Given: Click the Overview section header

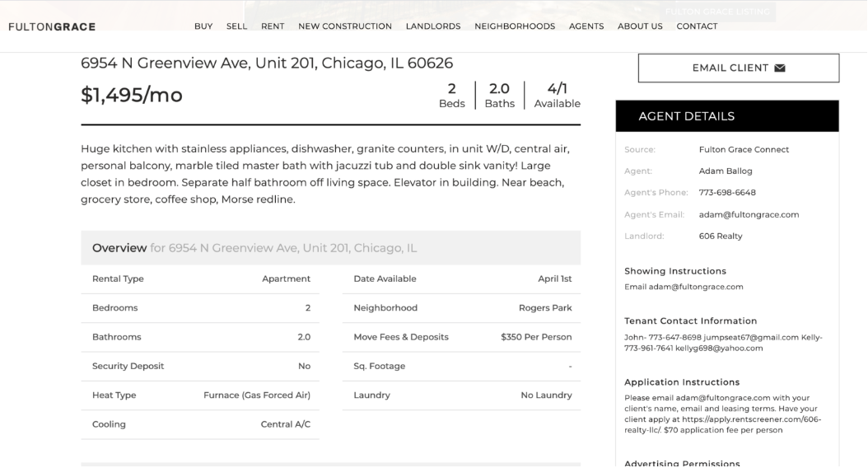Looking at the screenshot, I should (x=330, y=247).
